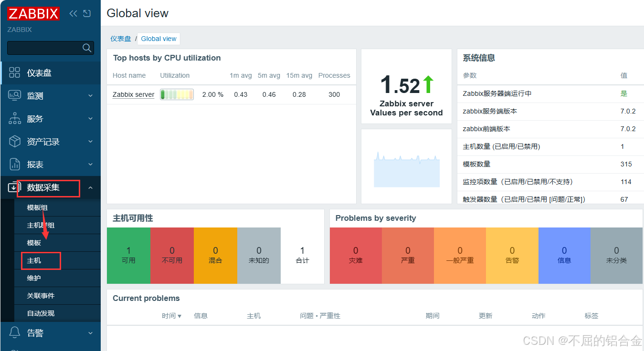This screenshot has height=351, width=644.
Task: Click the orange 混合 availability tile
Action: coord(215,256)
